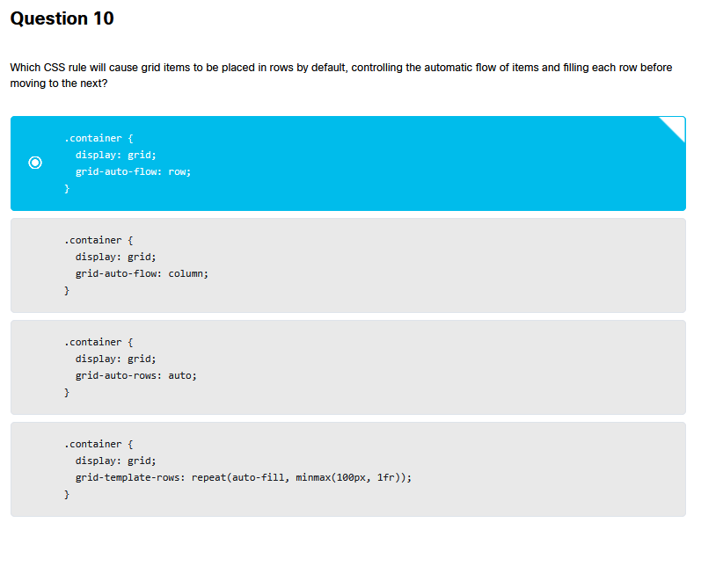Click "display: grid;" in the blue selected answer
The height and width of the screenshot is (588, 723).
click(x=115, y=155)
